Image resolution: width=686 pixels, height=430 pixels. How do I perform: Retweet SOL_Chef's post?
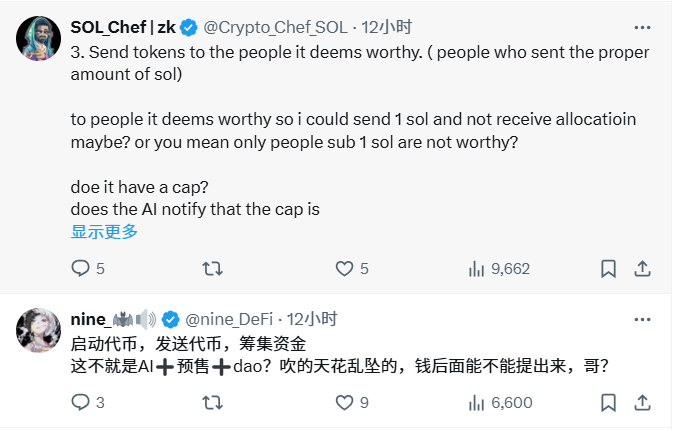213,268
